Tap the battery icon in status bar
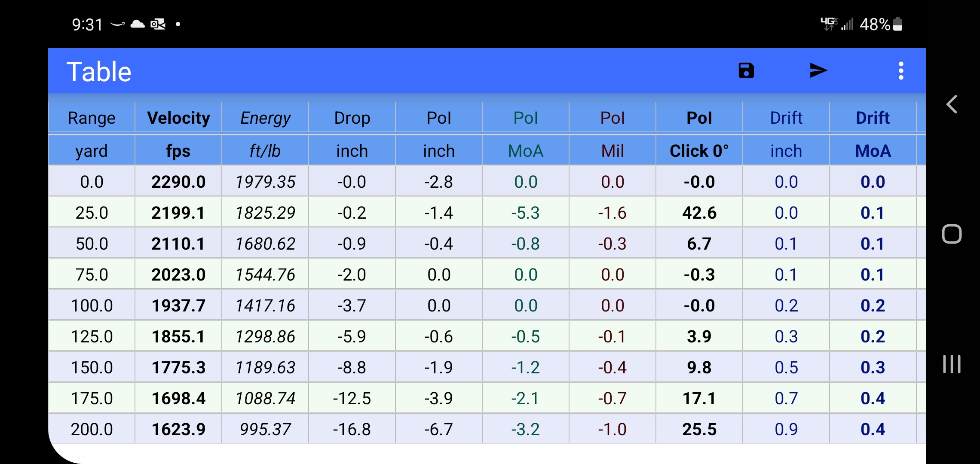 pos(898,24)
